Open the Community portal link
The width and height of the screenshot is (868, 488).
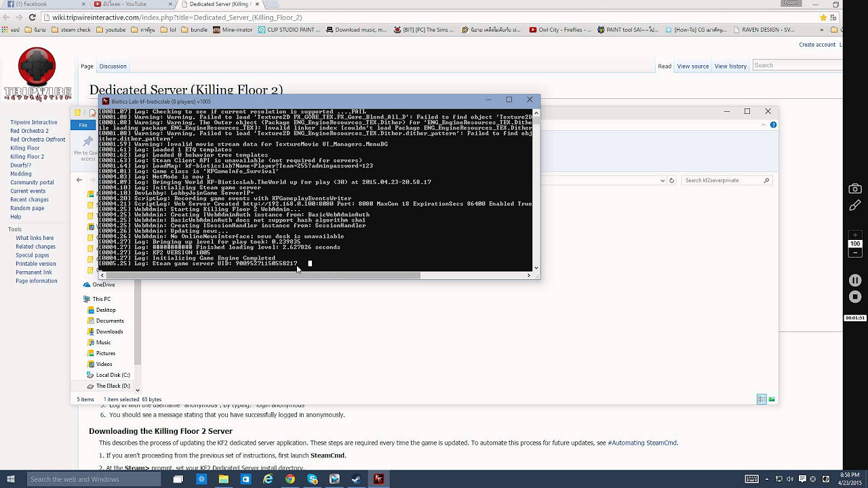pos(32,182)
